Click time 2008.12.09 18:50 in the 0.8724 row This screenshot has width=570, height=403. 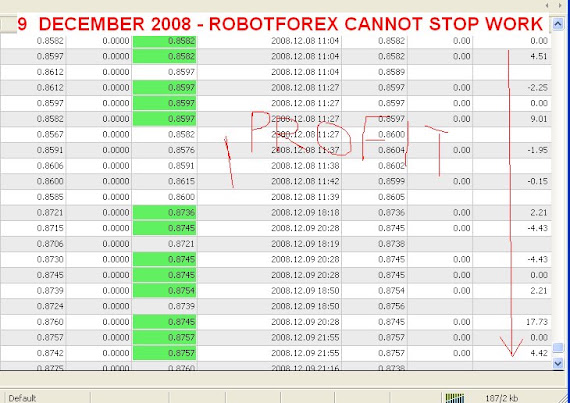(305, 306)
